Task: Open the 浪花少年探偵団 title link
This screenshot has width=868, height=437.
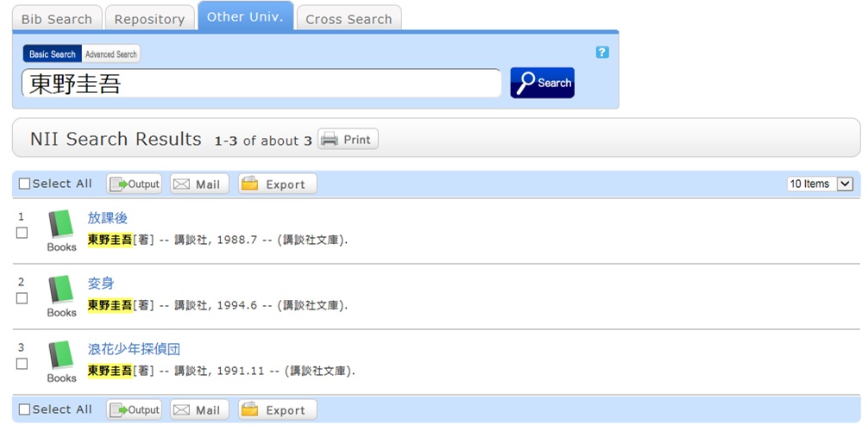Action: 134,349
